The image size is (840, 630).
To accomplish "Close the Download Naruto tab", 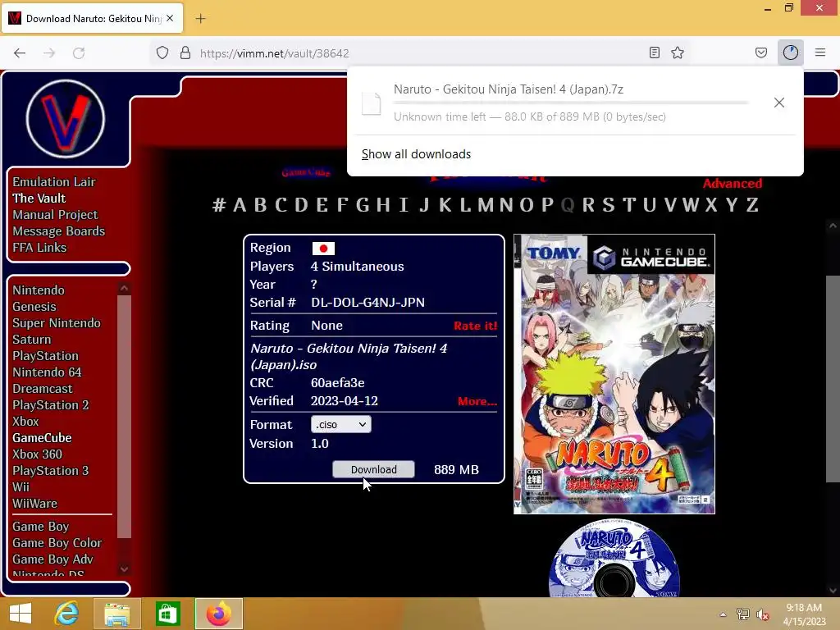I will pyautogui.click(x=170, y=18).
